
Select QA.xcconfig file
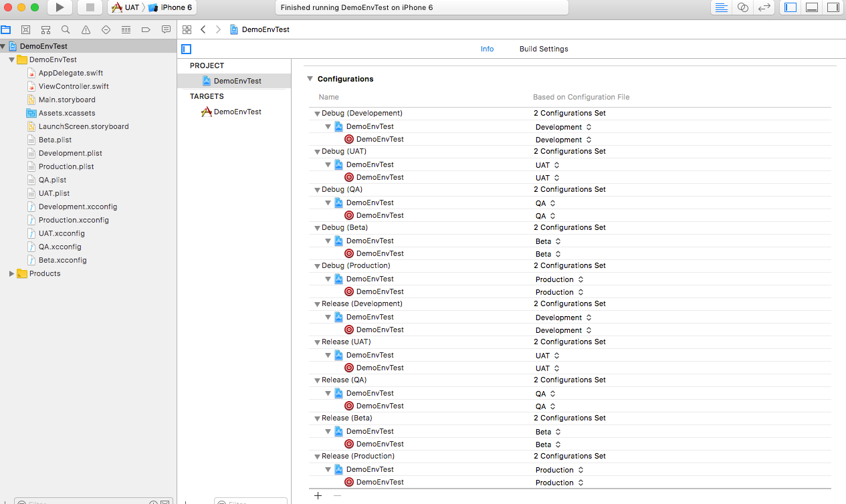pos(60,247)
